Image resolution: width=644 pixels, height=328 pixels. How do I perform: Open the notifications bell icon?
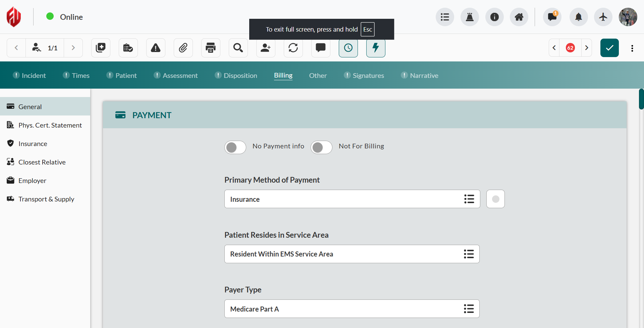[x=579, y=17]
